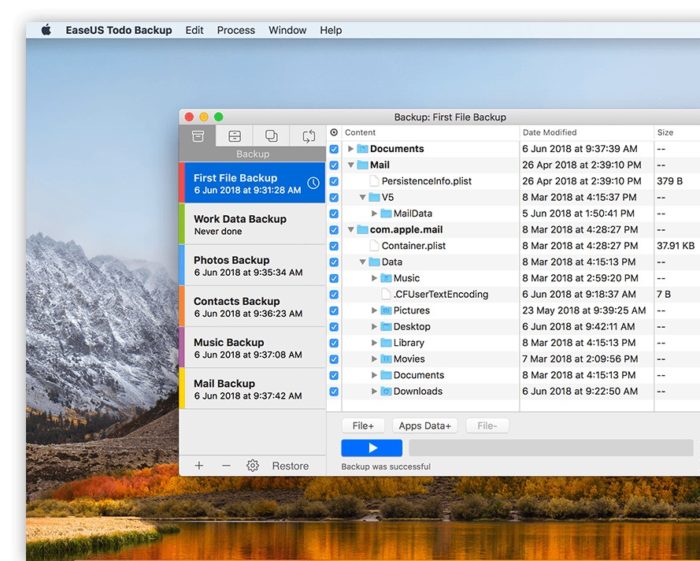Uncheck the Downloads folder checkbox

(334, 391)
